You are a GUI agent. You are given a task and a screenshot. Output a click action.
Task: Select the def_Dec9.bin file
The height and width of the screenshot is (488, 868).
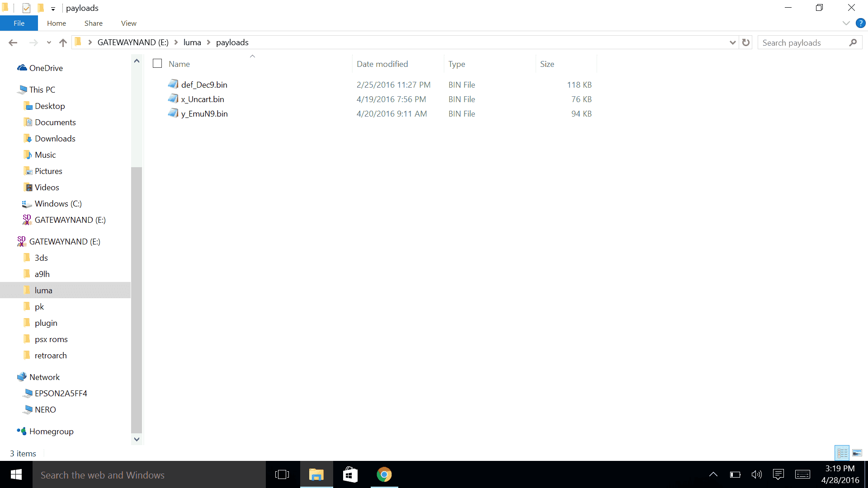point(204,85)
